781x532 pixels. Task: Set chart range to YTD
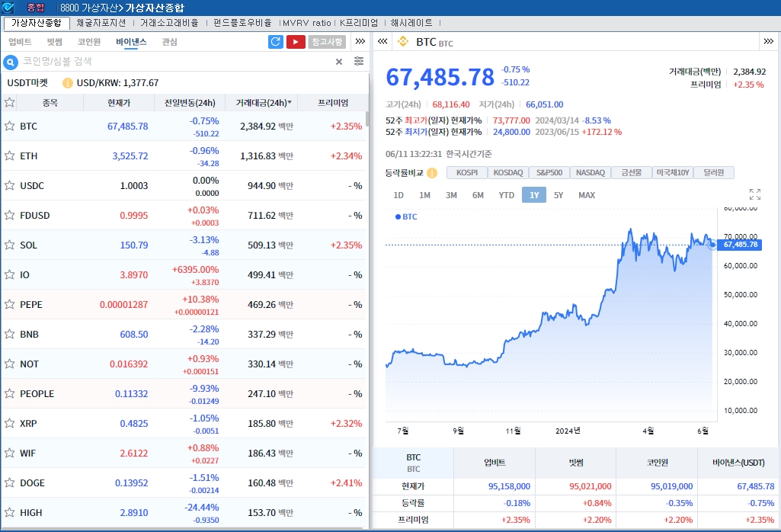(507, 195)
